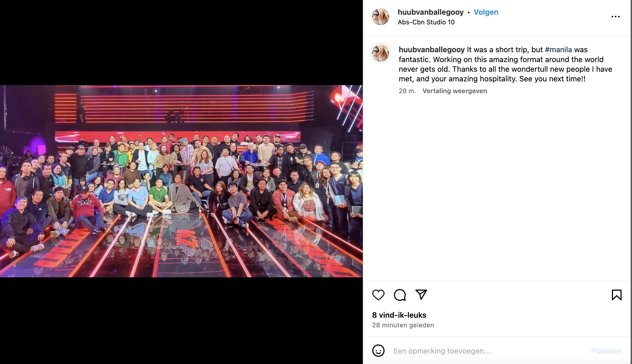Share the post via paper plane icon
The height and width of the screenshot is (364, 632).
click(x=421, y=295)
